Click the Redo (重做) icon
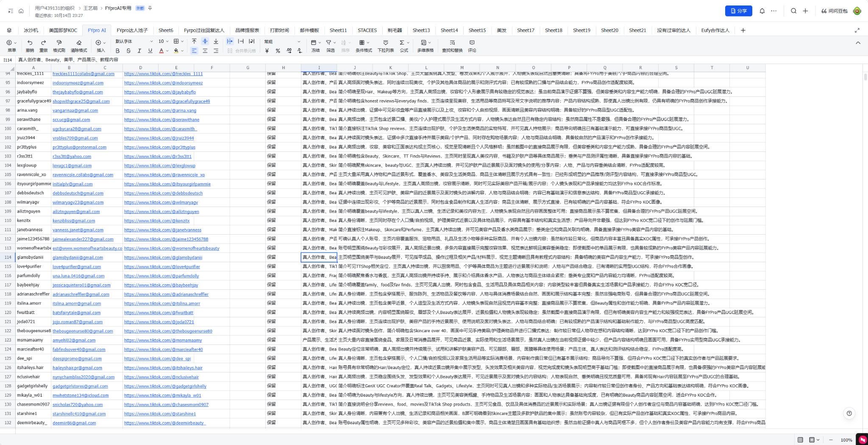 (43, 42)
